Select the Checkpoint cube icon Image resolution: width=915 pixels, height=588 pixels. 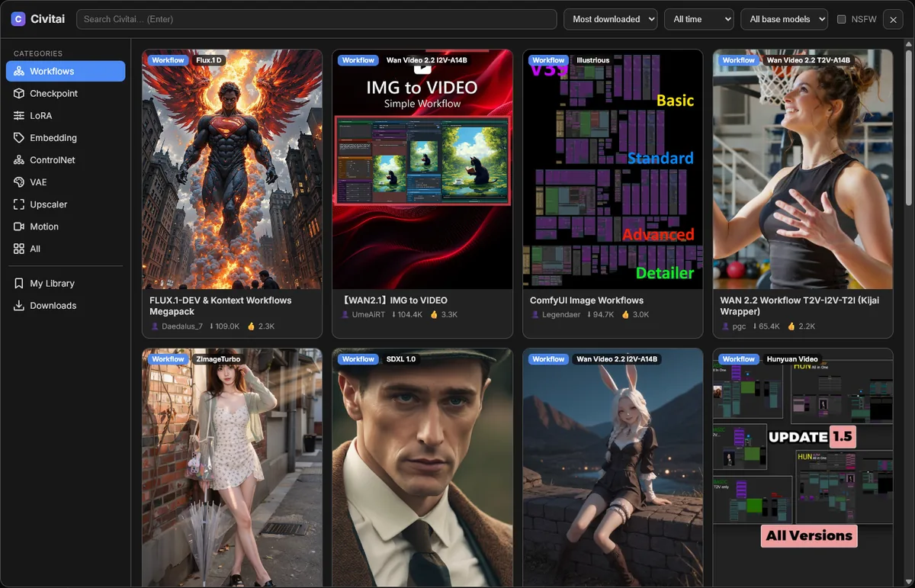19,93
